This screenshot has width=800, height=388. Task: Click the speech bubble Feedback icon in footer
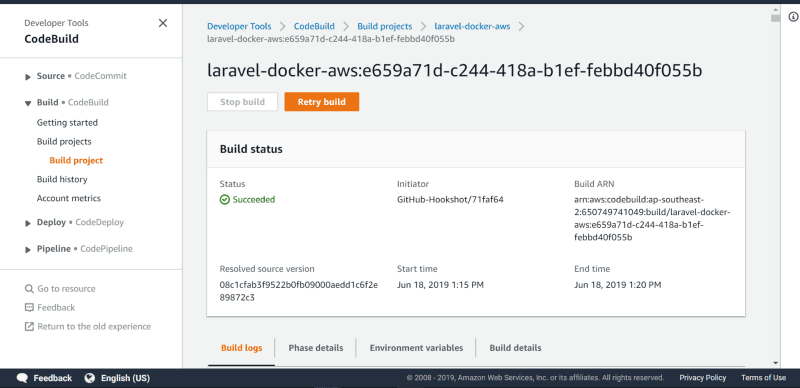(22, 378)
